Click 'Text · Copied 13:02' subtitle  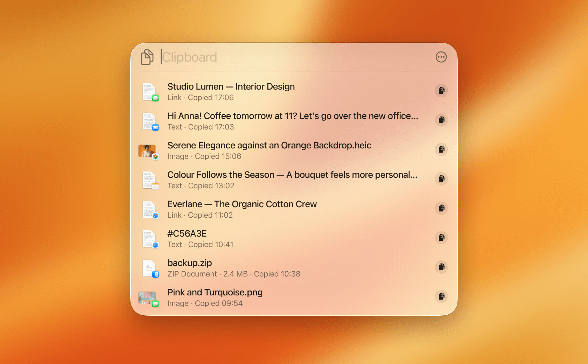coord(201,186)
